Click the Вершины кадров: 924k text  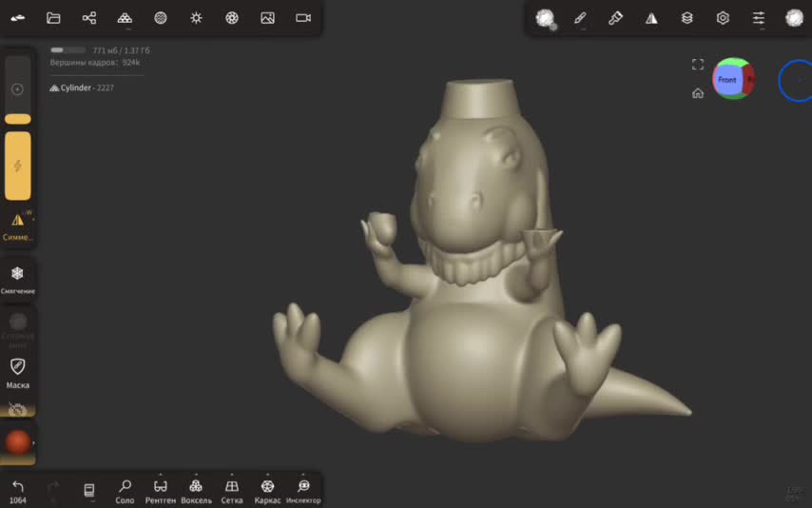(95, 62)
